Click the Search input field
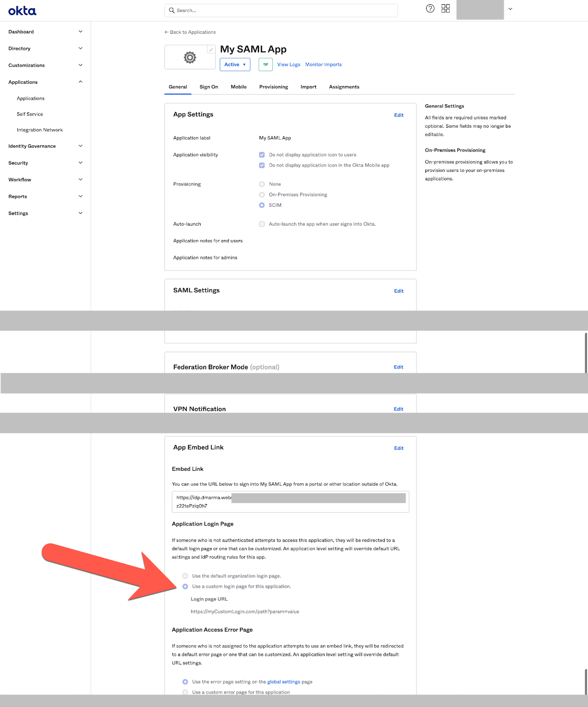 click(281, 10)
